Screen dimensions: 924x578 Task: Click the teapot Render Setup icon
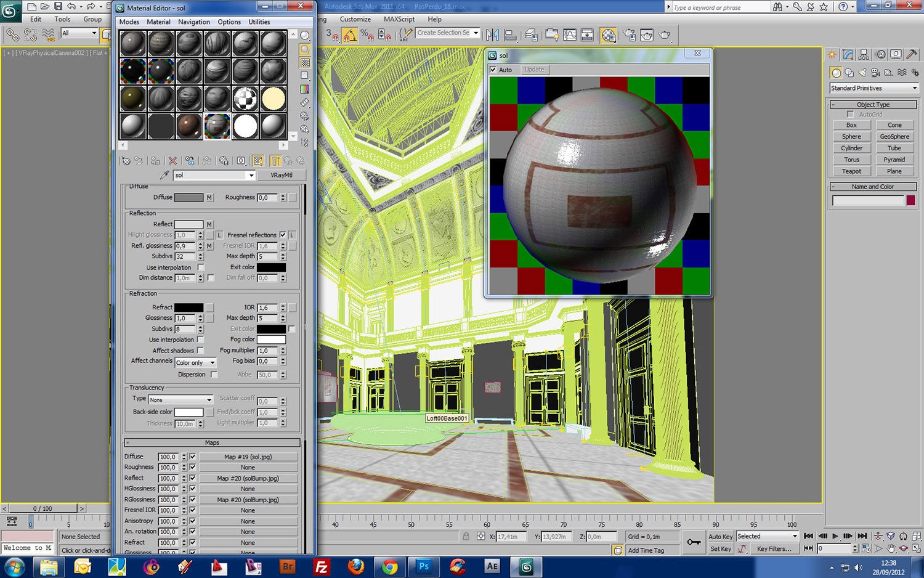click(x=629, y=35)
